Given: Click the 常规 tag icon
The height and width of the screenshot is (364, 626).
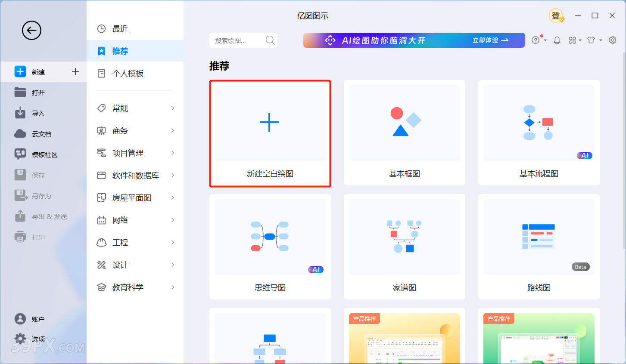Looking at the screenshot, I should pos(101,108).
